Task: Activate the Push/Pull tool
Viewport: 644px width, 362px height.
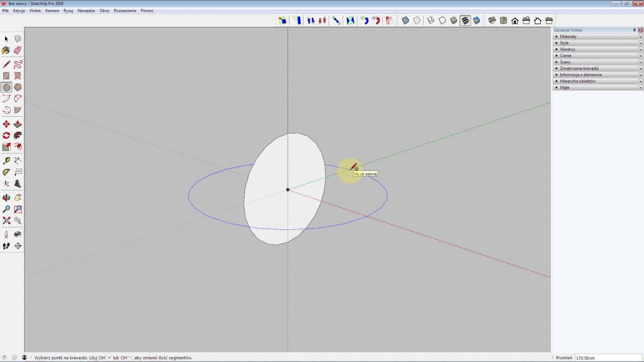Action: click(x=17, y=124)
